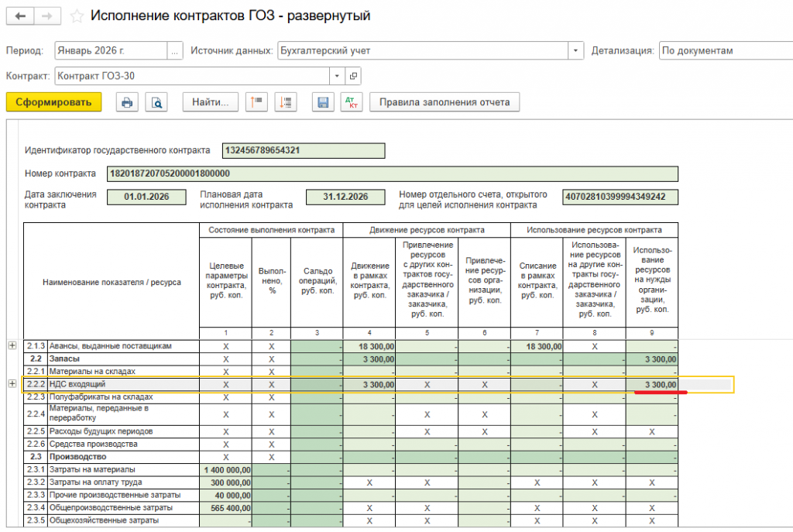Click the Источник данных field Бухгалтерский учет
The image size is (793, 532).
coord(423,50)
